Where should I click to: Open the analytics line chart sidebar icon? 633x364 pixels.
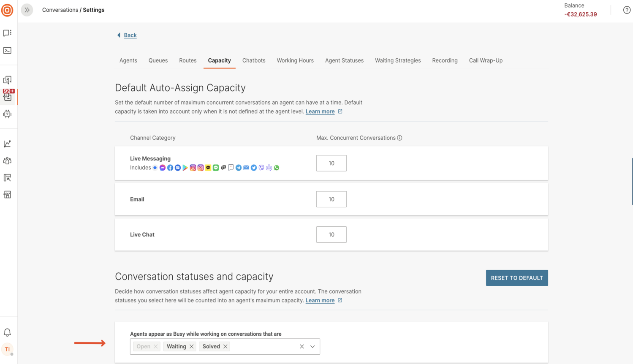pos(7,144)
